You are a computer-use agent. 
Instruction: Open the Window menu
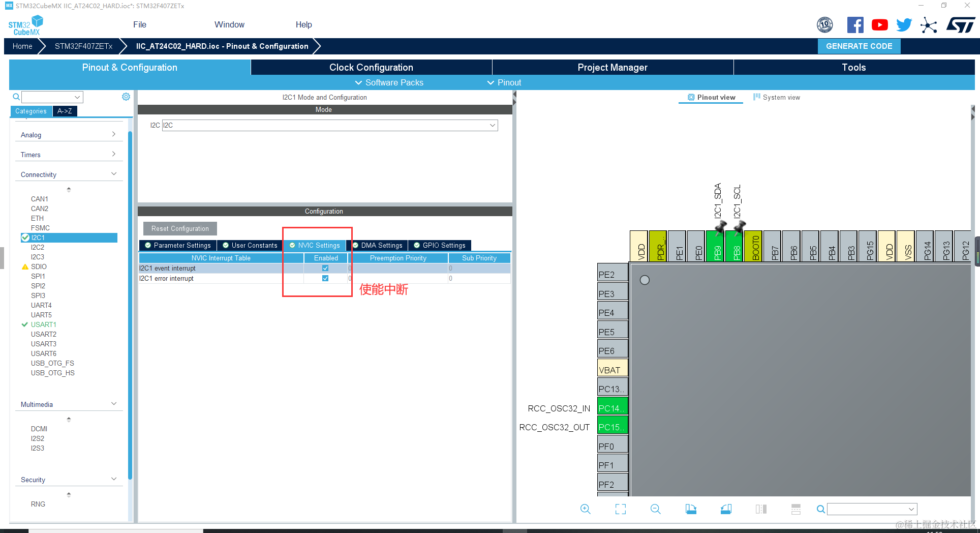tap(229, 24)
